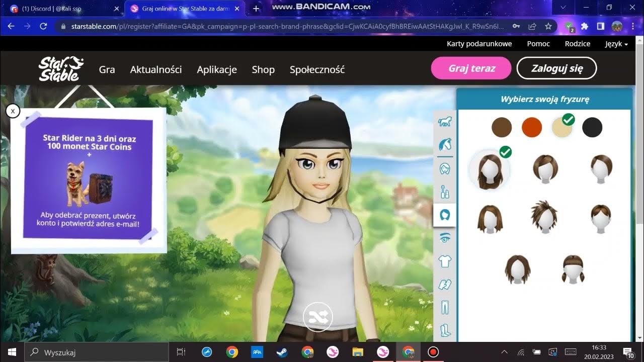Expand the Język language dropdown
Screen dimensions: 644x362
[616, 44]
